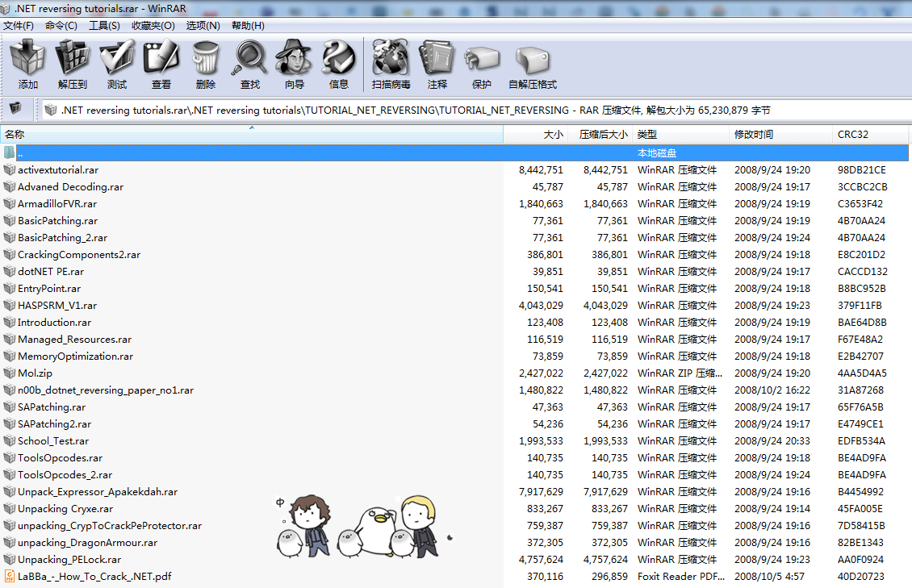
Task: Click the archive icon of School_Test.rar
Action: (10, 440)
